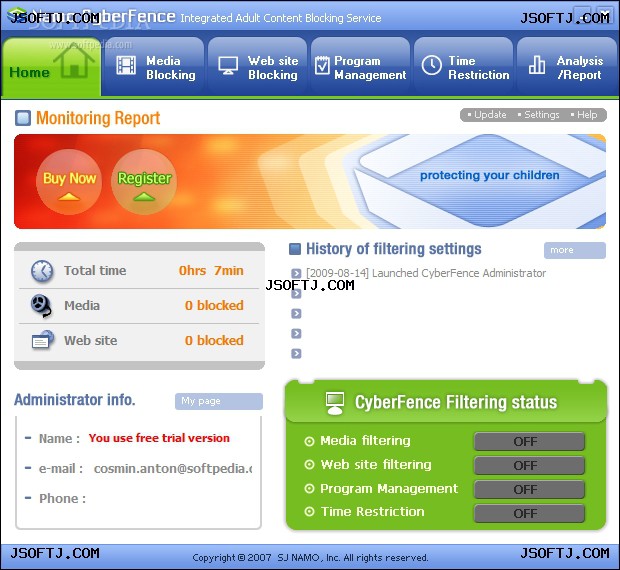Click the more button for filtering history
This screenshot has height=570, width=620.
coord(575,250)
